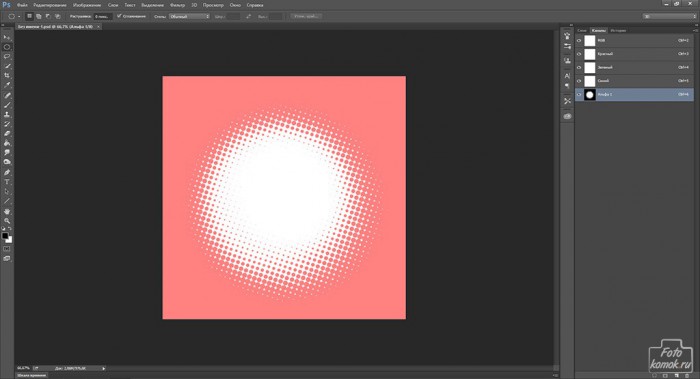Expand the status bar info arrow
Image resolution: width=700 pixels, height=379 pixels.
pyautogui.click(x=104, y=368)
